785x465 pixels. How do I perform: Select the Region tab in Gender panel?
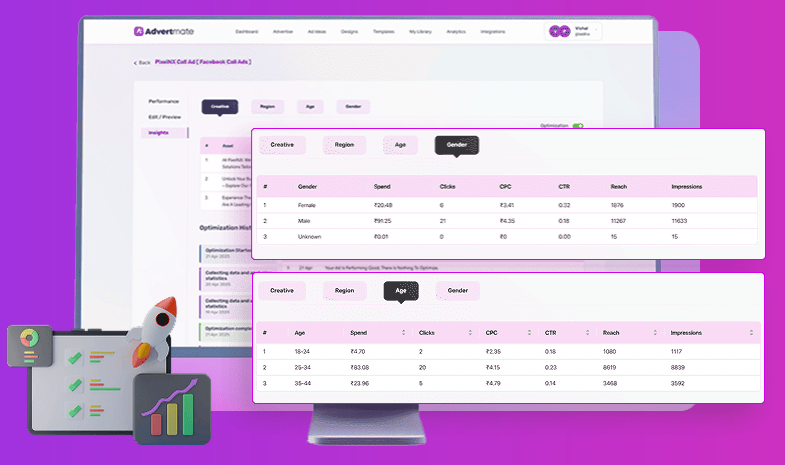[344, 145]
